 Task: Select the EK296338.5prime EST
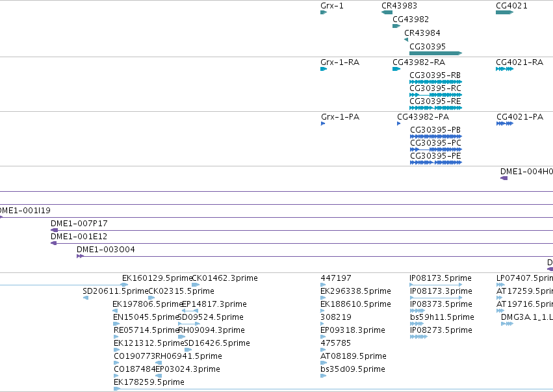[x=323, y=298]
